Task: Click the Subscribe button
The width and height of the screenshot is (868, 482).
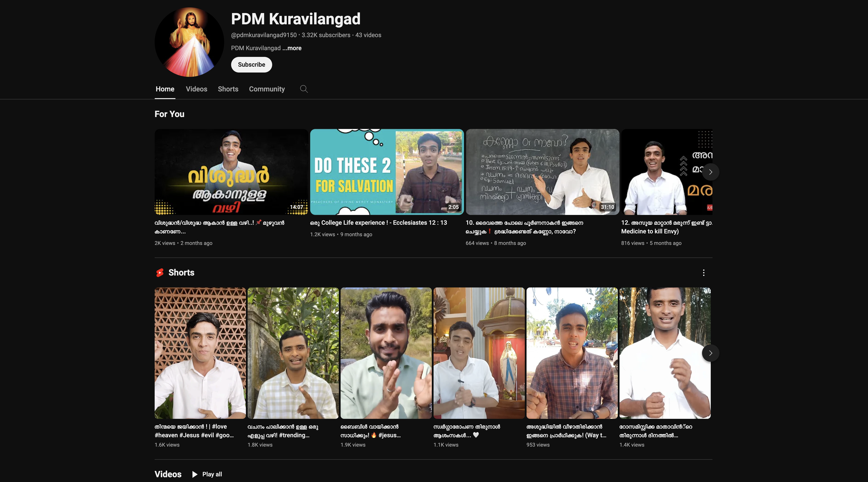Action: click(x=251, y=64)
